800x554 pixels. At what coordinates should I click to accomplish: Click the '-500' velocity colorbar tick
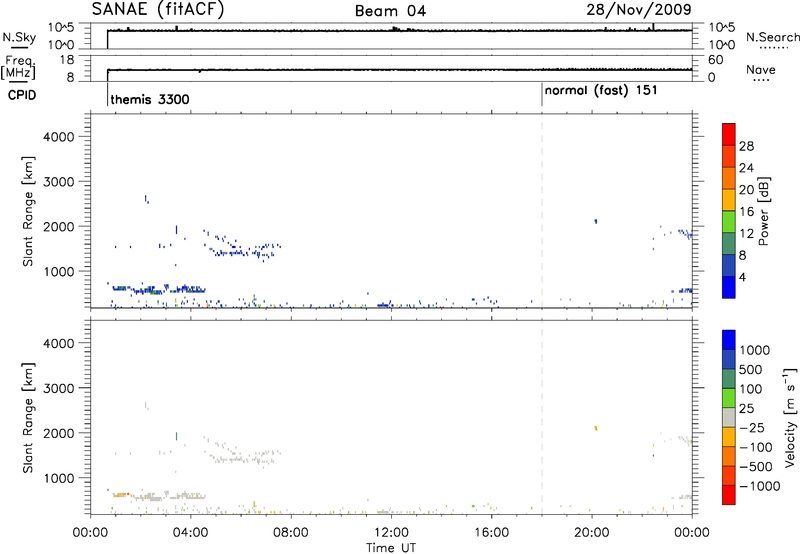(x=756, y=467)
